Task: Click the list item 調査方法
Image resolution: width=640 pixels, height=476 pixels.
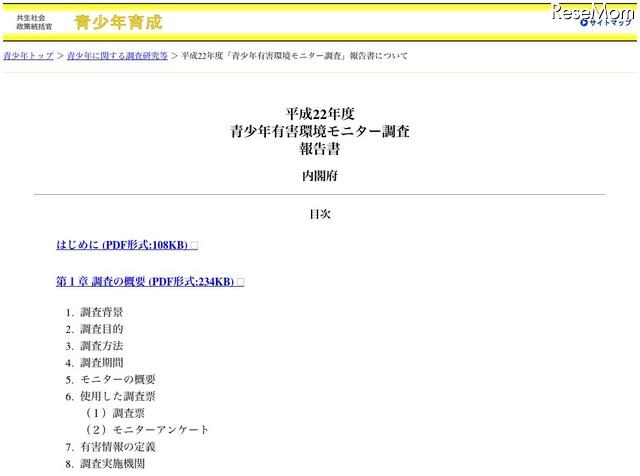Action: tap(102, 346)
